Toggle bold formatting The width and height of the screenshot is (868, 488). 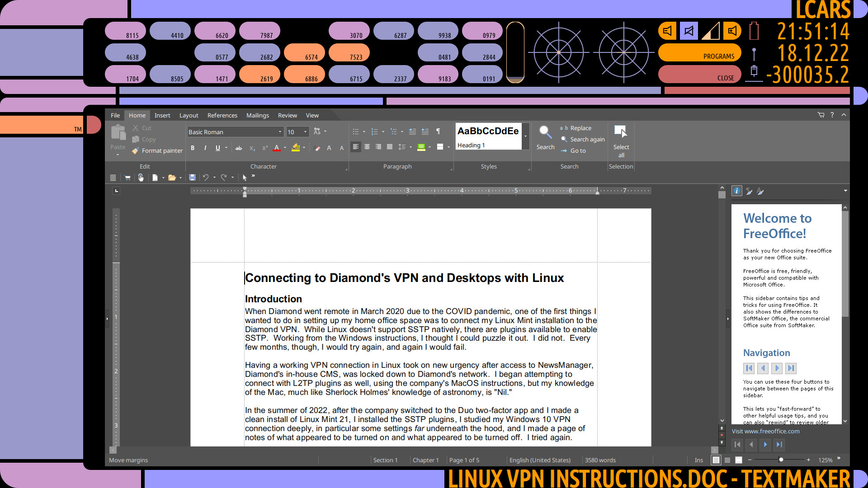(193, 148)
